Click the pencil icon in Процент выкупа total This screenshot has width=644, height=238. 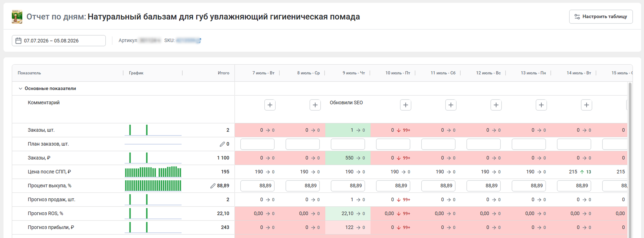click(x=213, y=186)
